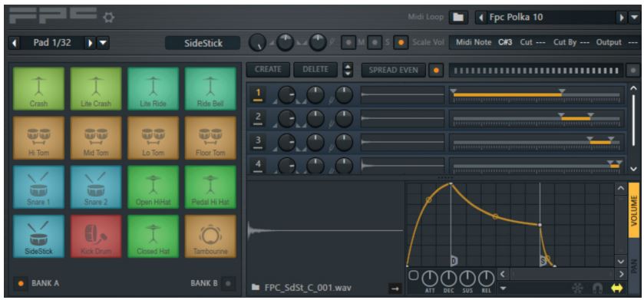
Task: Click the SideStick pad name field
Action: click(x=203, y=43)
